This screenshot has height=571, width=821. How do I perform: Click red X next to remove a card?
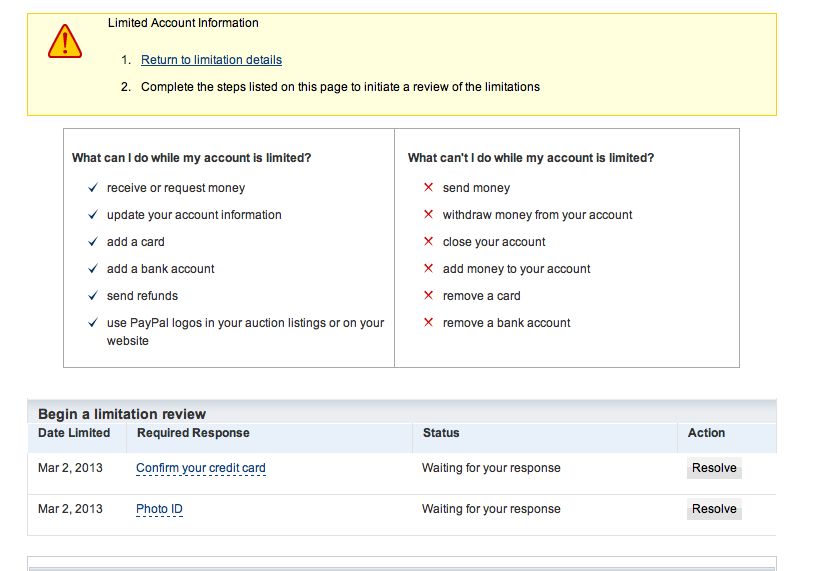click(x=429, y=296)
